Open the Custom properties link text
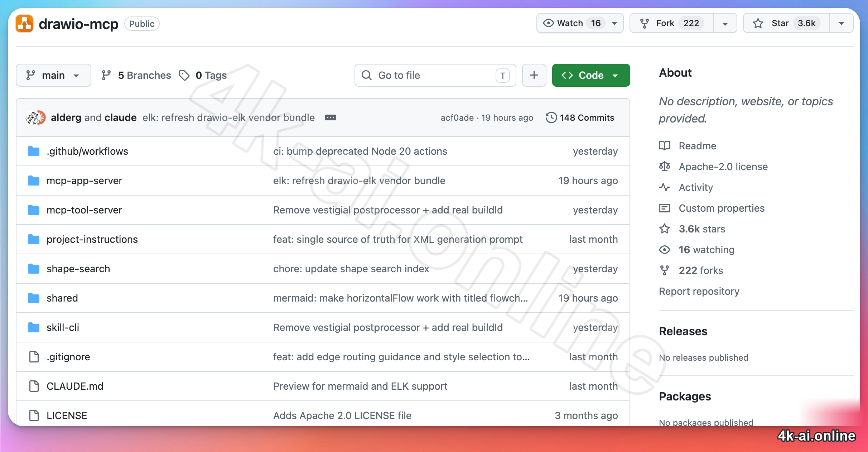The width and height of the screenshot is (868, 452). coord(722,208)
